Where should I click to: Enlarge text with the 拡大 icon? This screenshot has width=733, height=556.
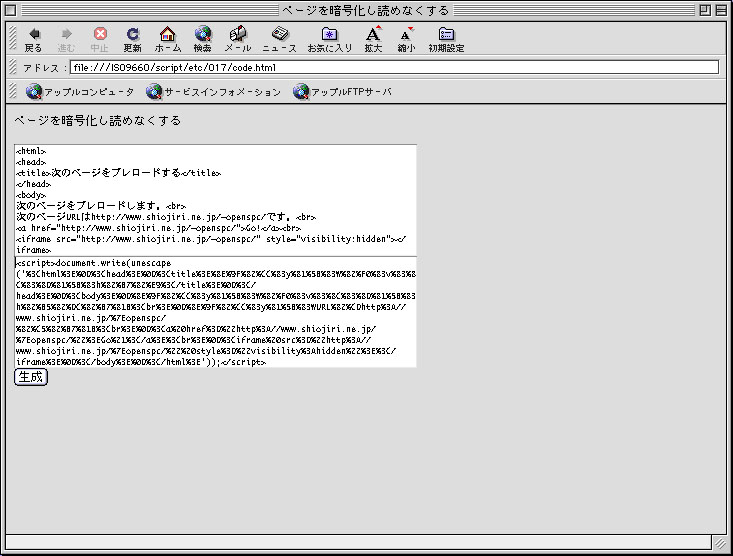coord(373,39)
